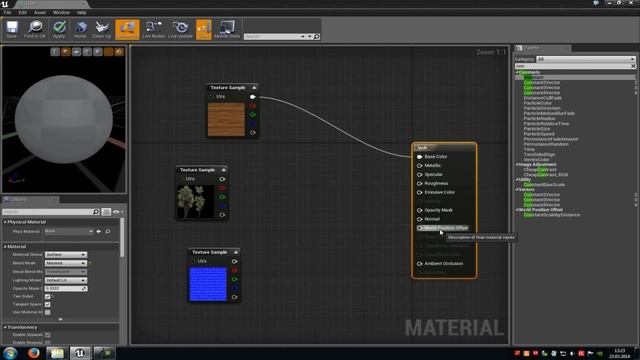This screenshot has width=640, height=360.
Task: Click Details property matrix grid icon
Action: click(x=106, y=212)
